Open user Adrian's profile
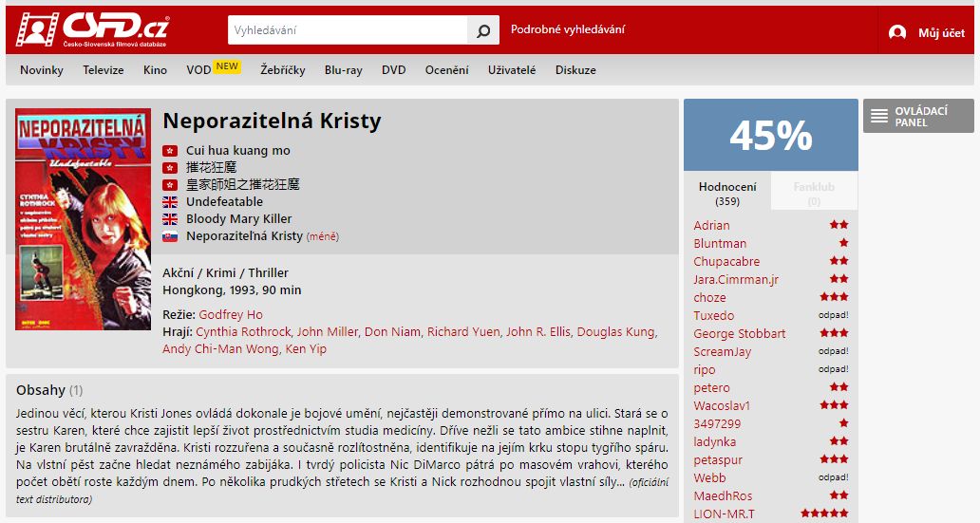The height and width of the screenshot is (523, 980). [711, 226]
